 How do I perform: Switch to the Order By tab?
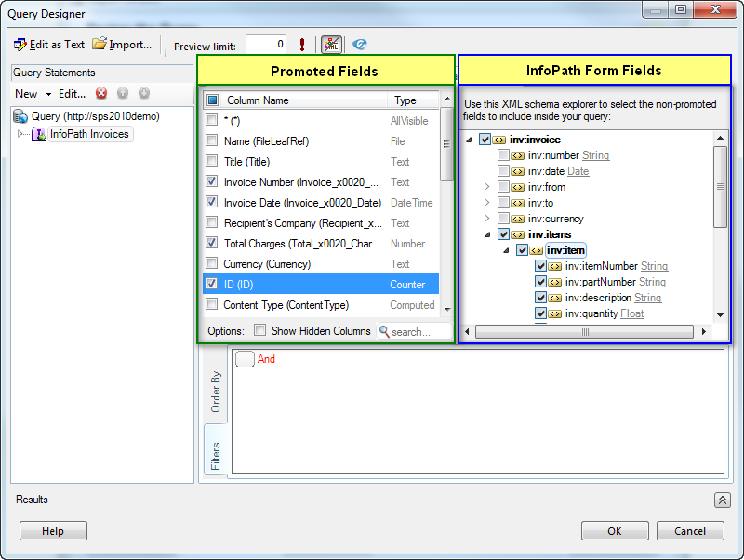216,392
